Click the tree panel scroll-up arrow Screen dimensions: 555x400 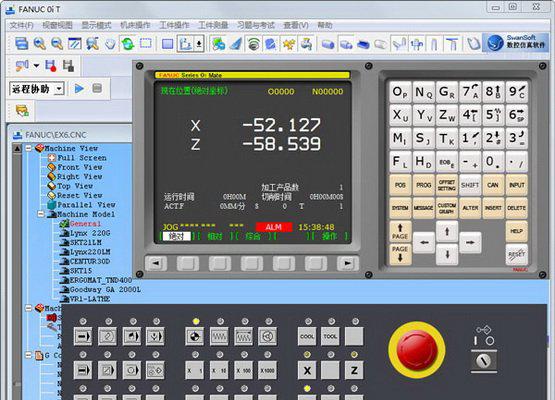(x=17, y=149)
